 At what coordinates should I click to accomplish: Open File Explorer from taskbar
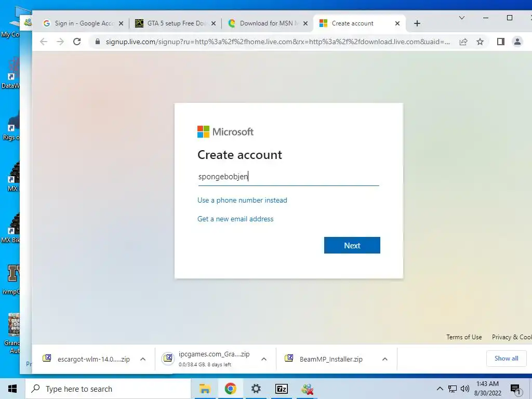pos(205,389)
